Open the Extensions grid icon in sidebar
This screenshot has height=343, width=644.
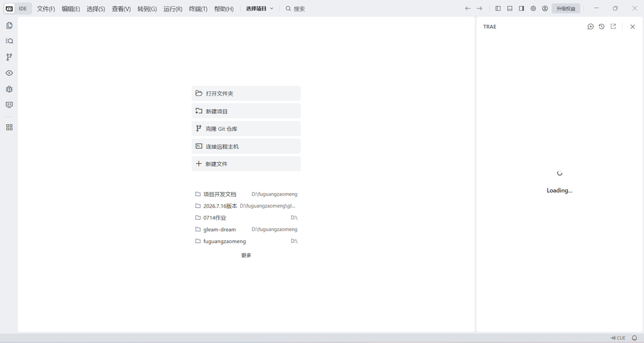point(9,127)
